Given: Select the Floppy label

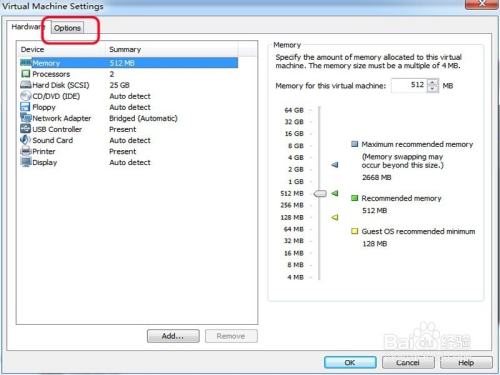Looking at the screenshot, I should click(44, 107).
